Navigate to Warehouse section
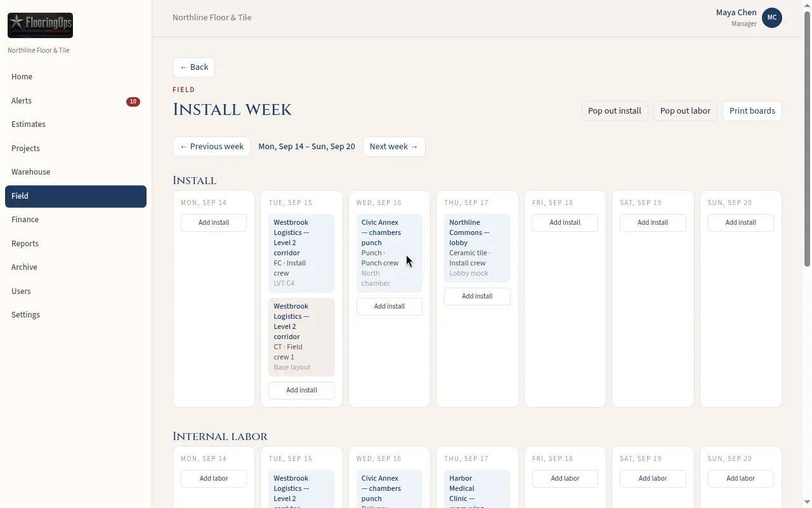The width and height of the screenshot is (812, 508). pos(75,172)
